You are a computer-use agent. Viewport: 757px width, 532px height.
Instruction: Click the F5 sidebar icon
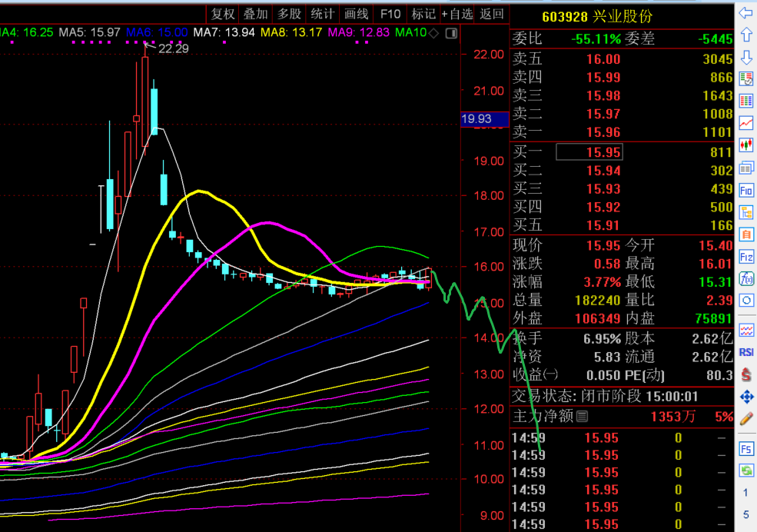pyautogui.click(x=746, y=449)
